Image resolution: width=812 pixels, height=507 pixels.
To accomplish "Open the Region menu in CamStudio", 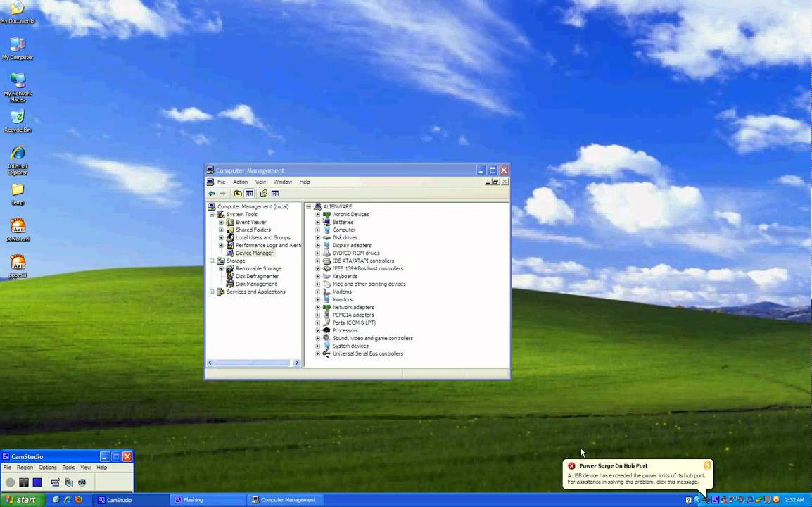I will [x=25, y=467].
